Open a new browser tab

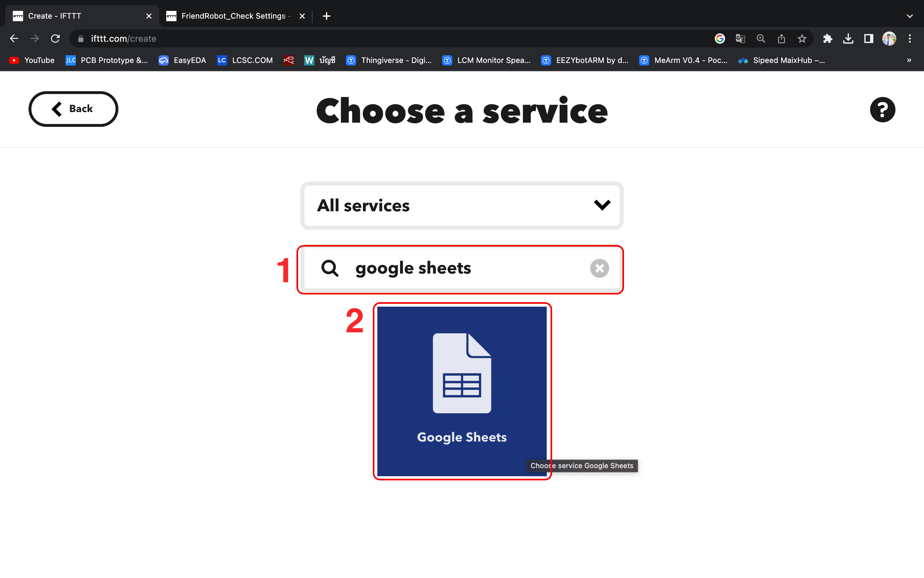[x=327, y=16]
